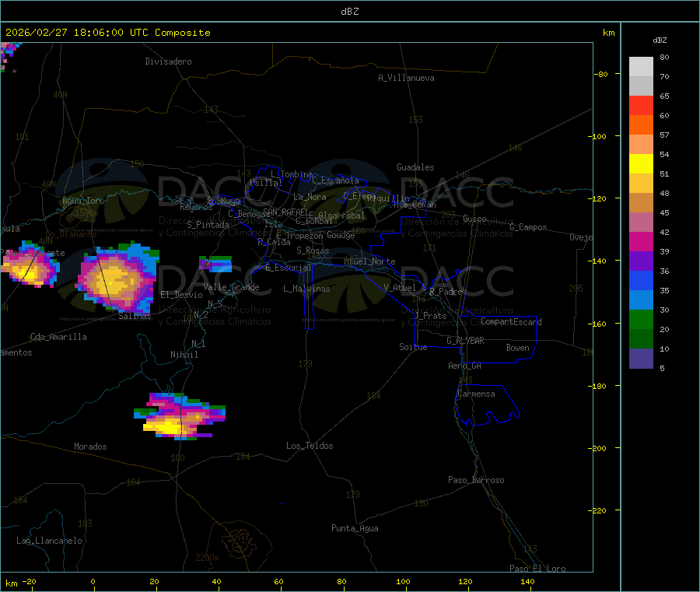This screenshot has width=700, height=592.
Task: Click the La_Nora label
Action: pyautogui.click(x=310, y=197)
